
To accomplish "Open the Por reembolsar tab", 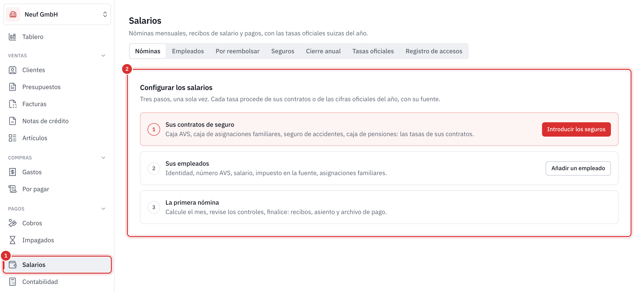I will pyautogui.click(x=237, y=51).
